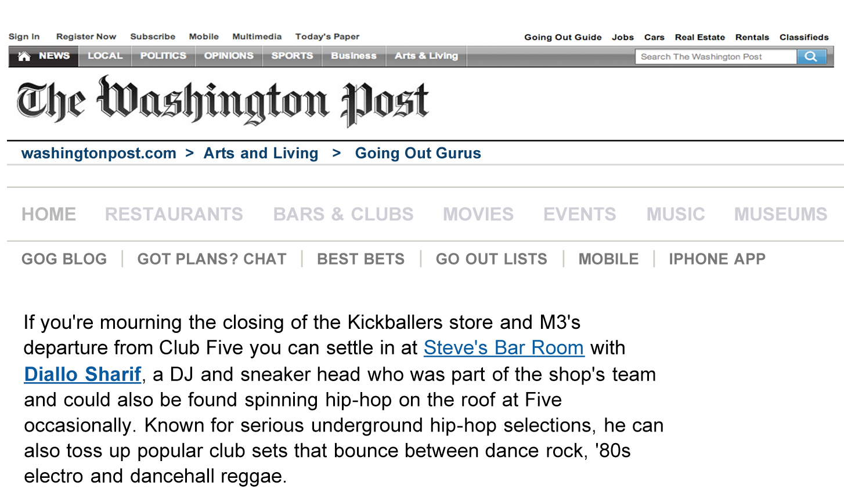This screenshot has width=844, height=504.
Task: Click the search magnifier button
Action: point(811,56)
